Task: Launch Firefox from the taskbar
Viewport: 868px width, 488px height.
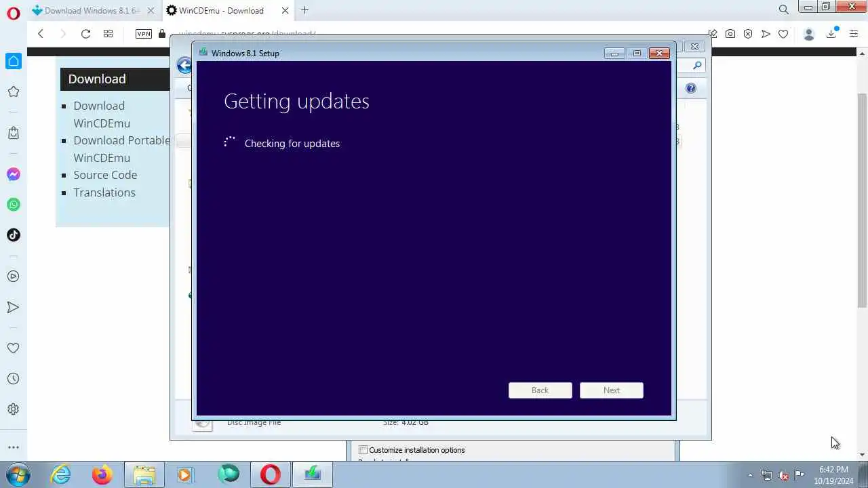Action: [102, 474]
